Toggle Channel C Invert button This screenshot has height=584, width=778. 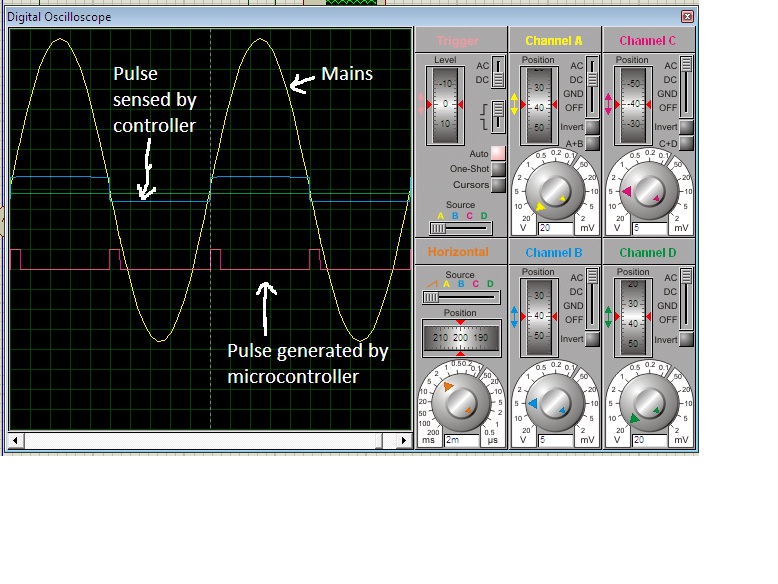point(686,127)
